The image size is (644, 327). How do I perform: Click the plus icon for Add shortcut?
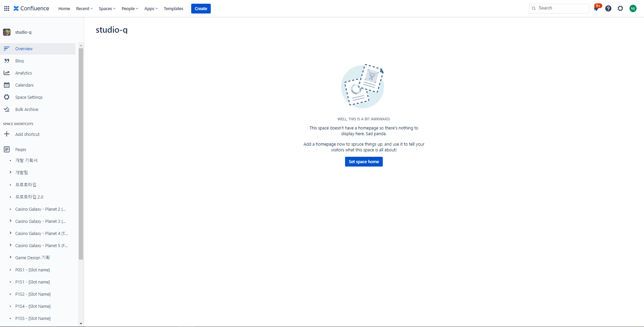pos(7,134)
